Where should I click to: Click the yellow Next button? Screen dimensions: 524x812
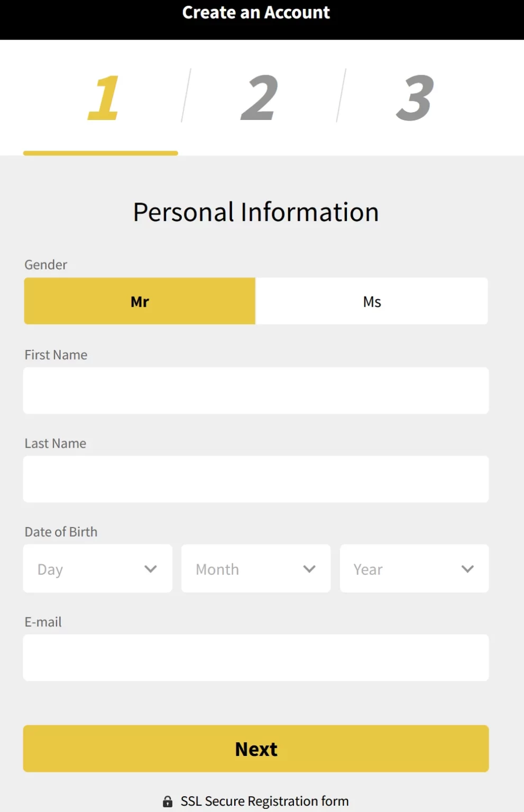pyautogui.click(x=256, y=749)
